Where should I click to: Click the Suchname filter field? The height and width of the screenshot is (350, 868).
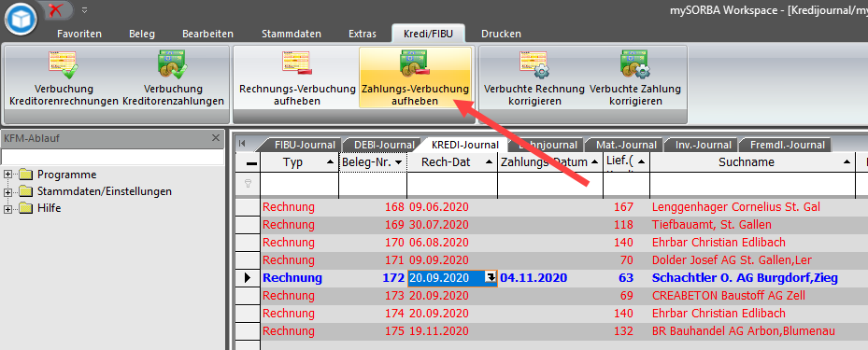[x=752, y=185]
